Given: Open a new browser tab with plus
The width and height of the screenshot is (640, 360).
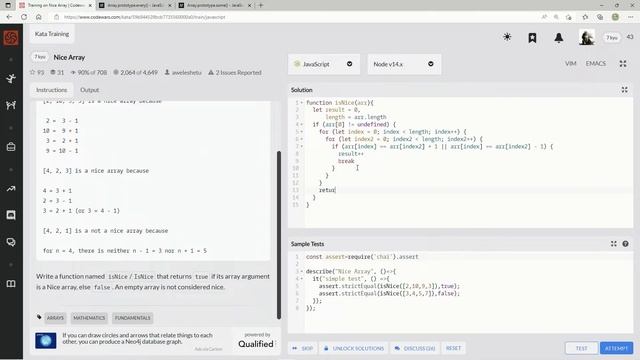Looking at the screenshot, I should [261, 5].
